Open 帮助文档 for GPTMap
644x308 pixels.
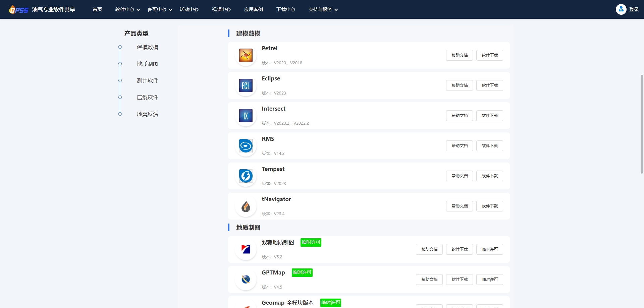[x=429, y=280]
